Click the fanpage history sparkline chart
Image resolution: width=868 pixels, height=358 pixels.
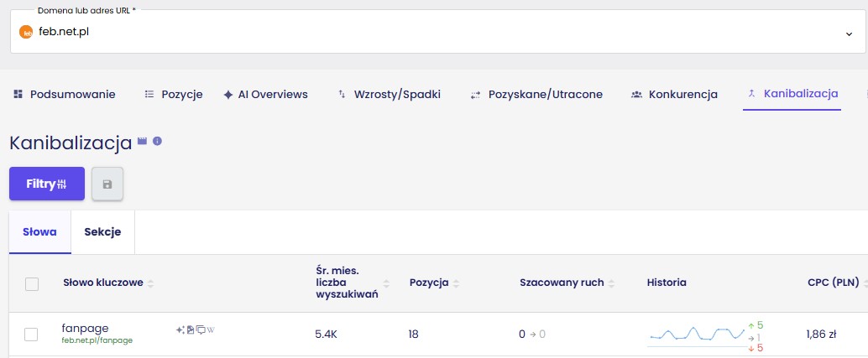tap(696, 335)
